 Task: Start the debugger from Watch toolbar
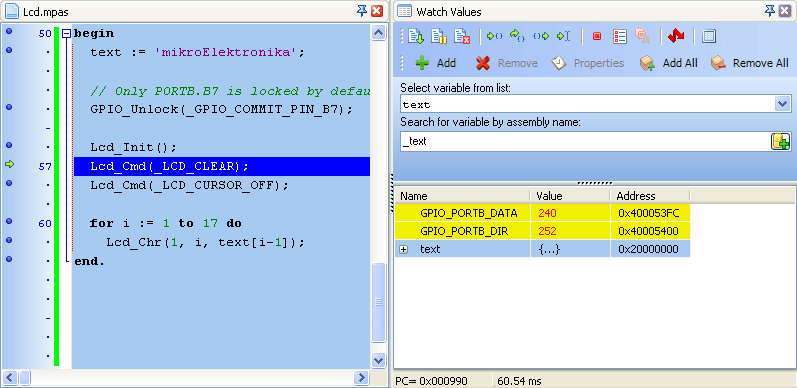[x=416, y=36]
